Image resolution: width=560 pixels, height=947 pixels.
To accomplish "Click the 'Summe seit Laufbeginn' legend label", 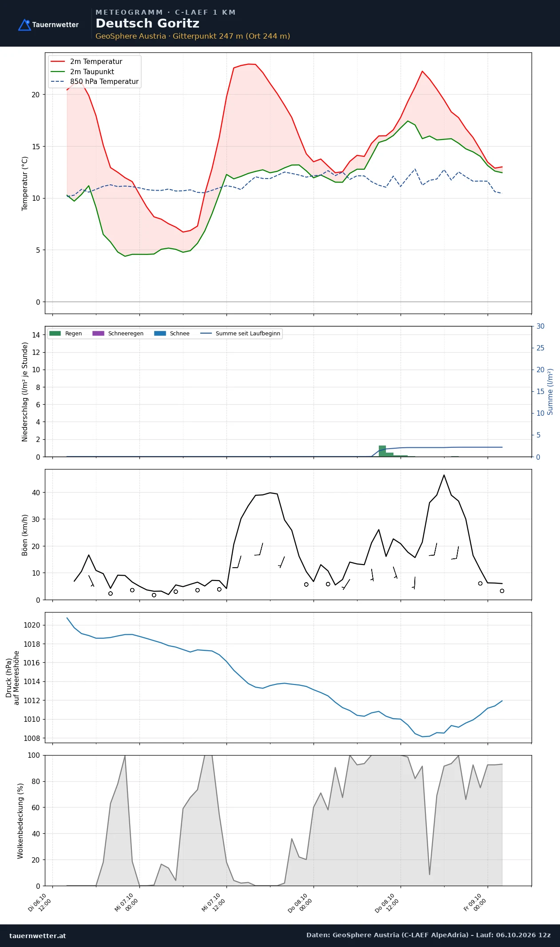I will point(248,334).
